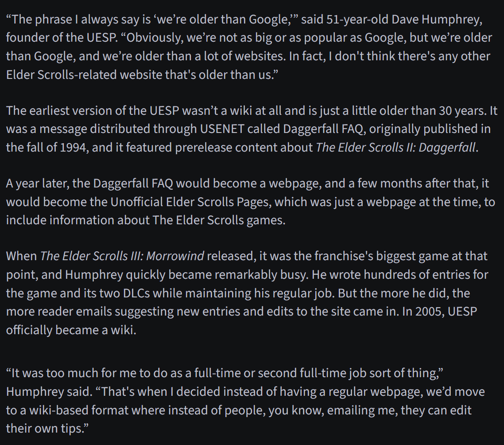Click the italic title The Elder Scrolls III: Morrowind
Viewport: 504px width, 445px height.
(122, 256)
